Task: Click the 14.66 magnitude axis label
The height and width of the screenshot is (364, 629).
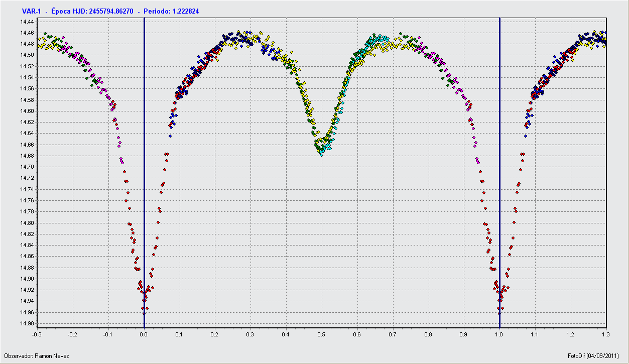Action: 27,145
